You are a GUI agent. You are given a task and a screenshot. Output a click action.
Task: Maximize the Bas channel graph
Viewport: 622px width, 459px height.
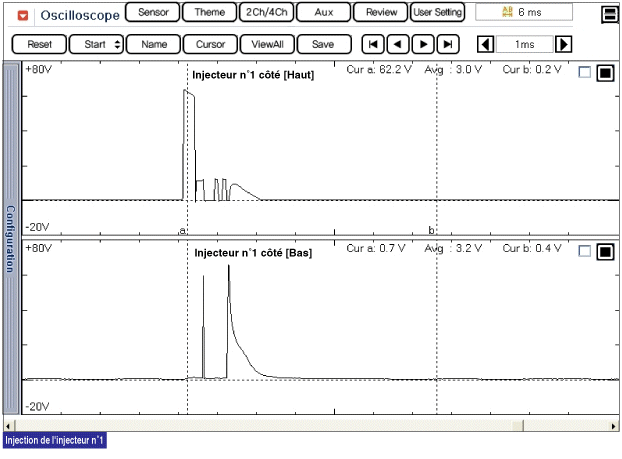pyautogui.click(x=604, y=252)
